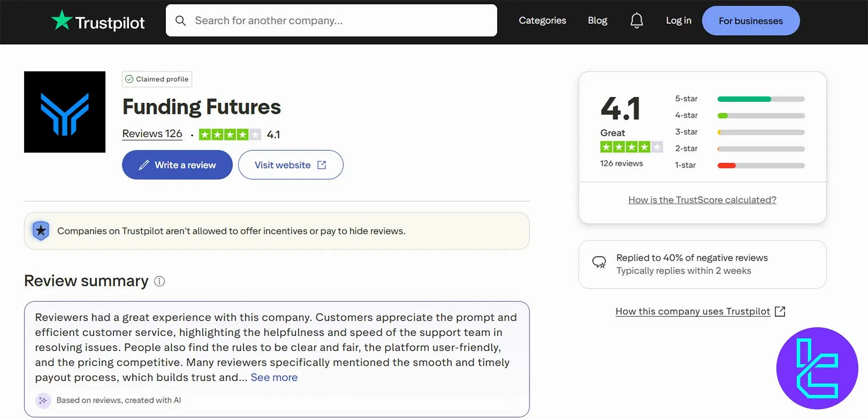The width and height of the screenshot is (868, 419).
Task: Click the Trustpilot star logo
Action: pyautogui.click(x=62, y=20)
